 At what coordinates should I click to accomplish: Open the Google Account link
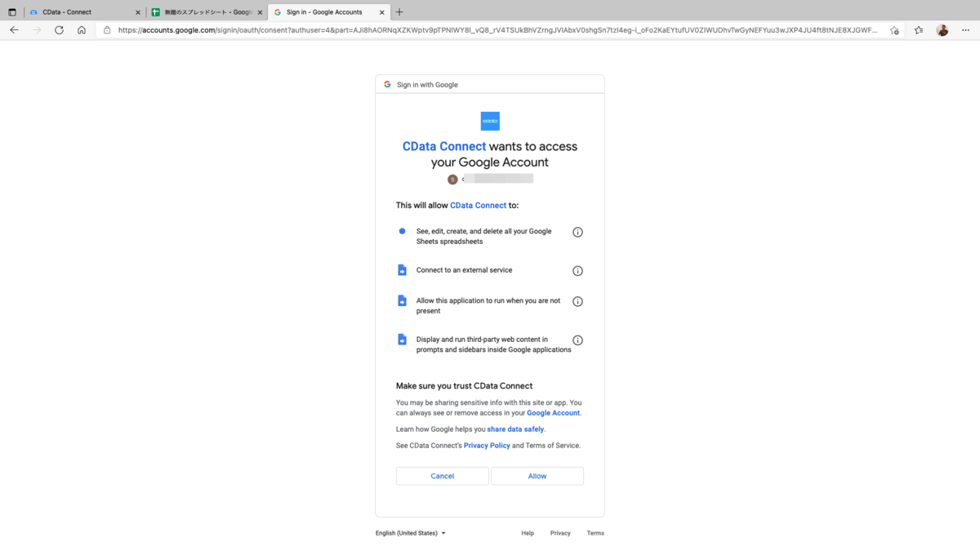click(x=553, y=413)
